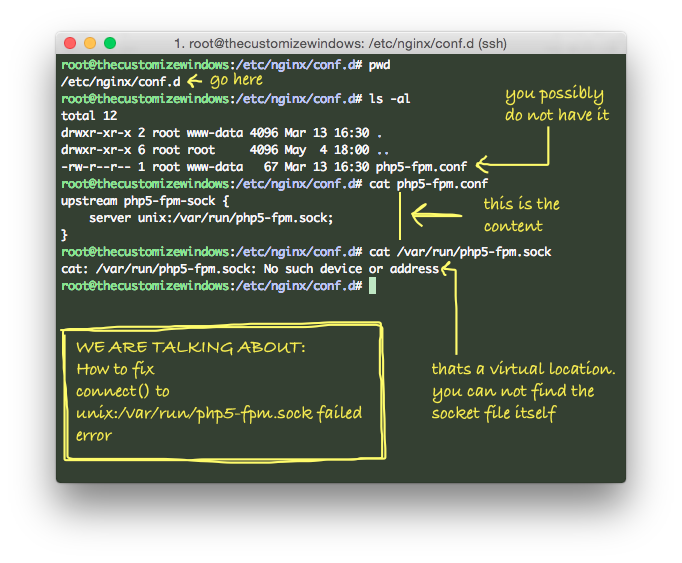This screenshot has width=682, height=563.
Task: Click the red close window button
Action: click(x=70, y=43)
